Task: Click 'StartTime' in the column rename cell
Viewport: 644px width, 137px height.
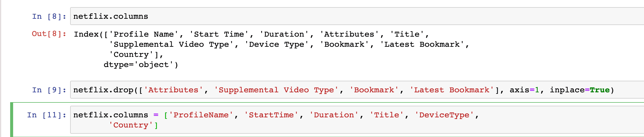Action: pos(271,115)
